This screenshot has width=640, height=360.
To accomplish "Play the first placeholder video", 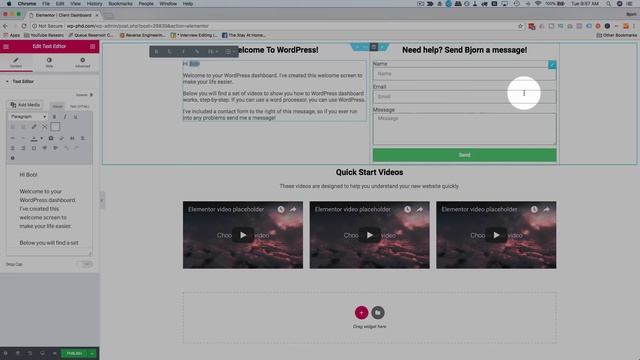I will point(243,235).
